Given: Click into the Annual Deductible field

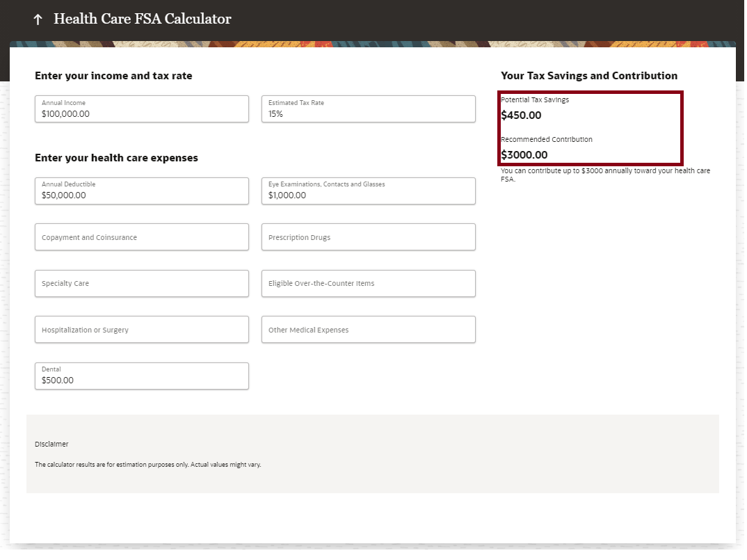Looking at the screenshot, I should 141,191.
